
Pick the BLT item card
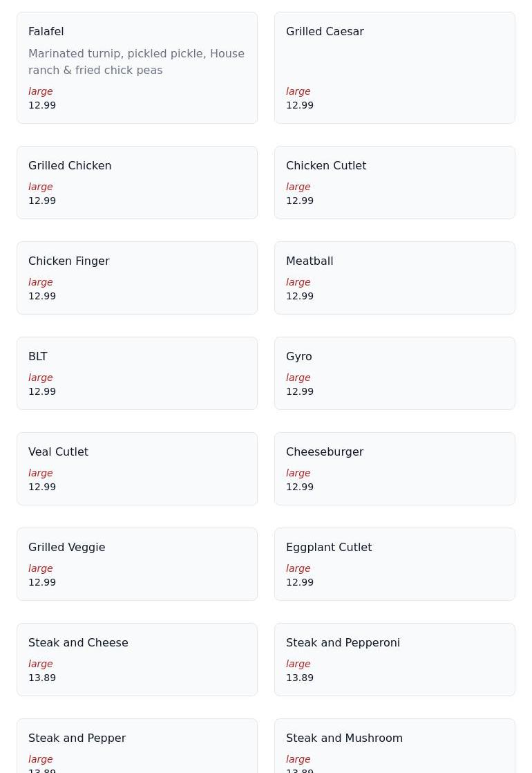click(x=137, y=373)
